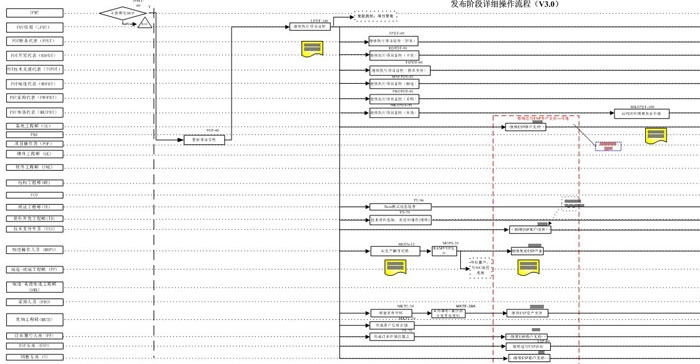Click the yellow document note below LPDT-140 box
Image resolution: width=700 pixels, height=364 pixels.
[x=312, y=49]
